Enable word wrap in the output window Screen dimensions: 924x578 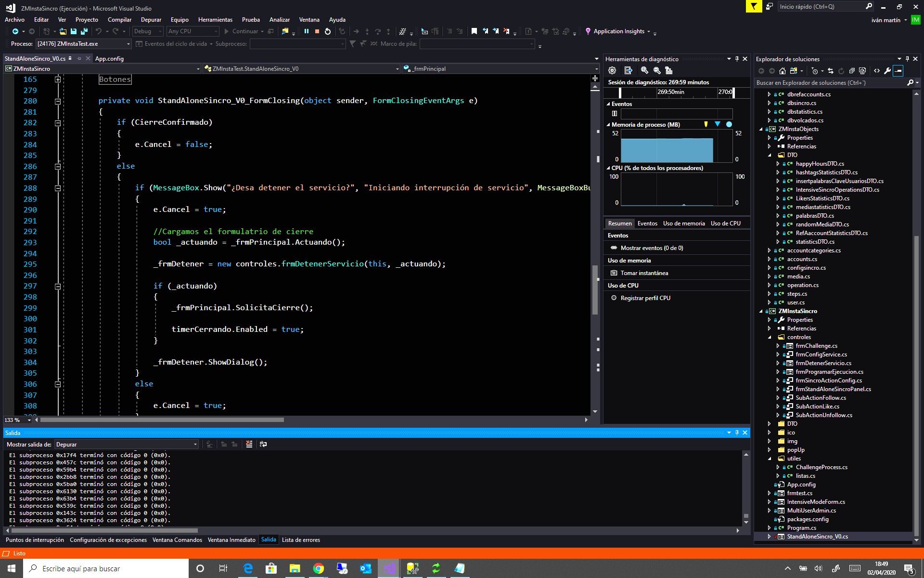[263, 444]
